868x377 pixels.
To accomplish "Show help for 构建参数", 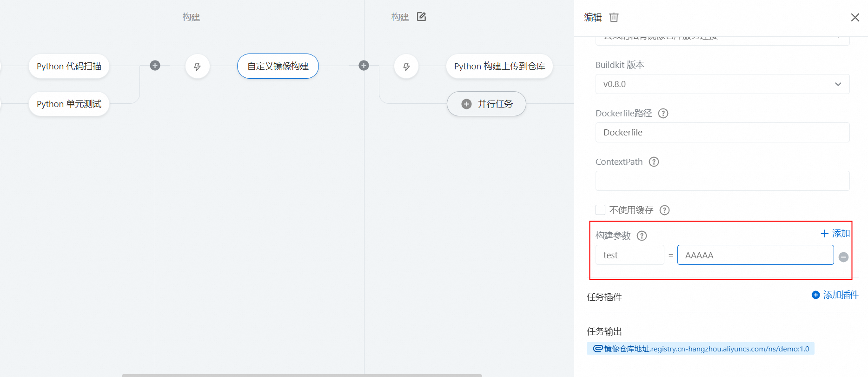I will coord(642,236).
